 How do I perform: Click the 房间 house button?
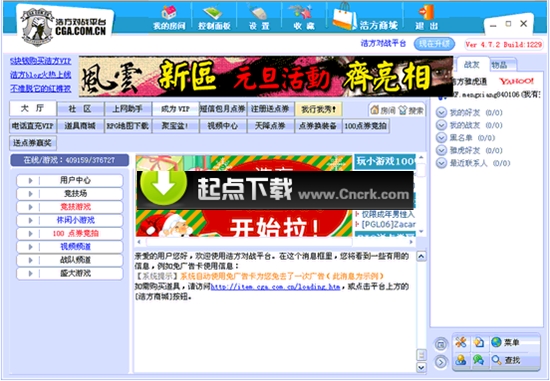tap(383, 111)
